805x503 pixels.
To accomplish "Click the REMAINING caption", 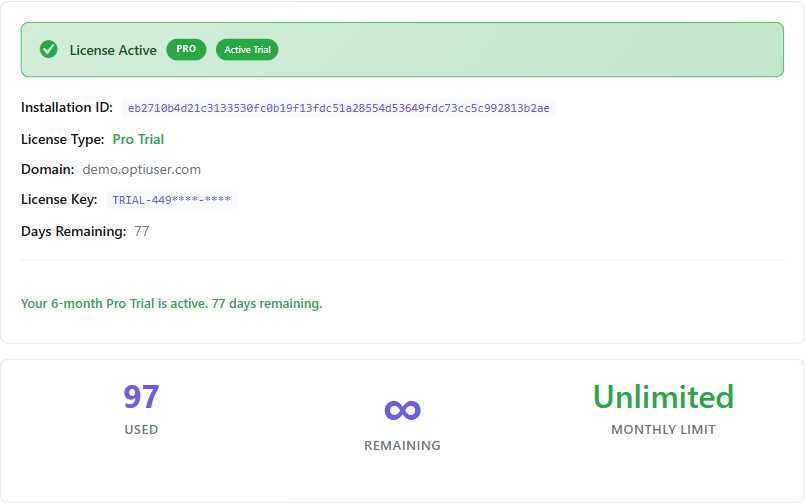I will tap(402, 446).
